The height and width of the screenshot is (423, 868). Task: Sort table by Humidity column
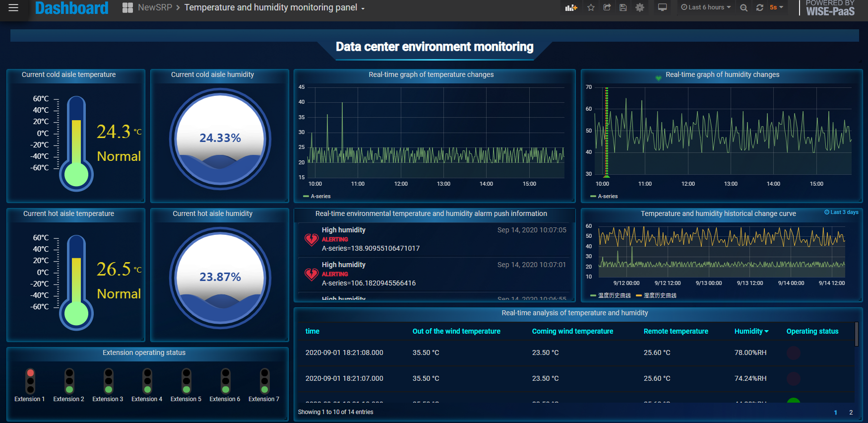750,331
